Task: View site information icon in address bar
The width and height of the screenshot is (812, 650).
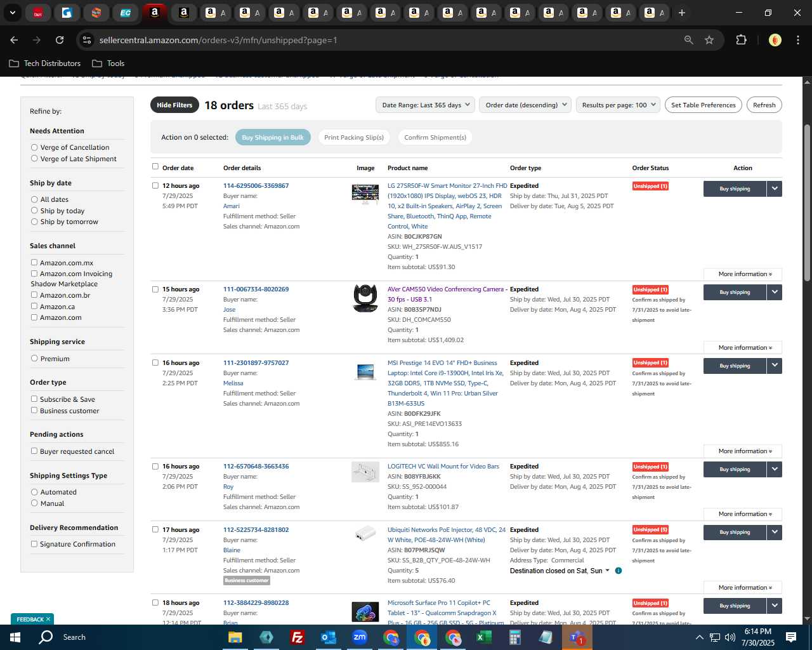Action: tap(87, 40)
